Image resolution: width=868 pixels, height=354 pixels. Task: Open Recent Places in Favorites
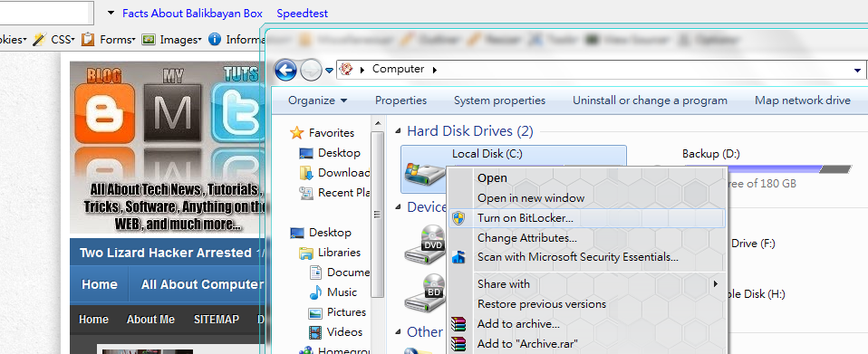[343, 193]
